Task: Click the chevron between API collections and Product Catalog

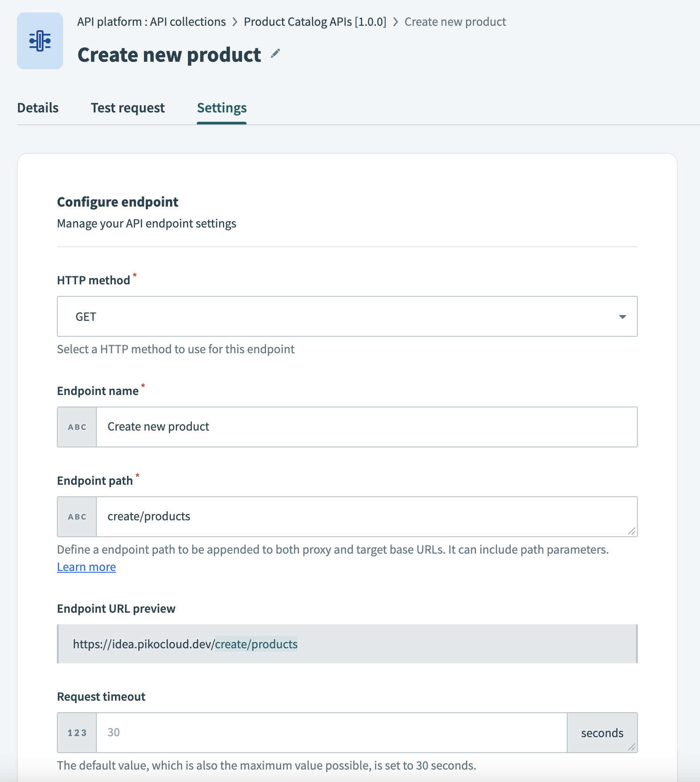Action: coord(235,21)
